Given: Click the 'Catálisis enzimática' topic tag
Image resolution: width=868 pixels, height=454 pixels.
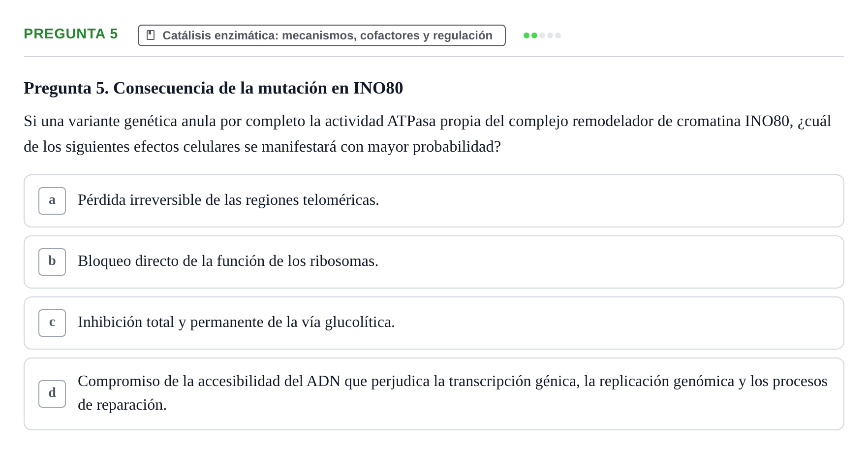Looking at the screenshot, I should coord(322,35).
